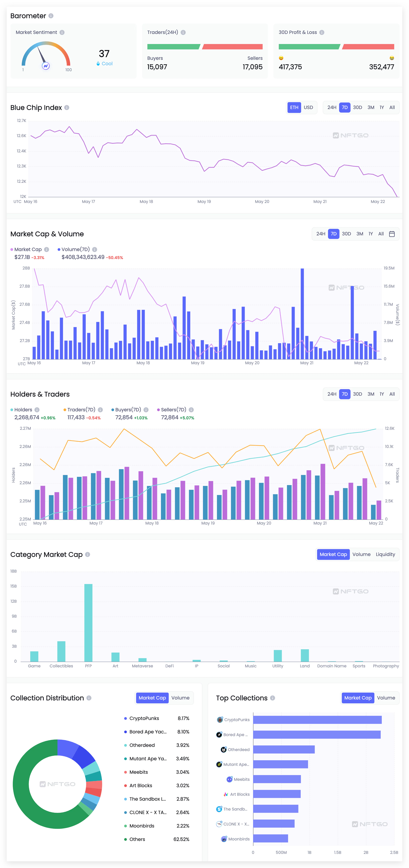
Task: Select 7D range for Holders & Traders
Action: 345,394
